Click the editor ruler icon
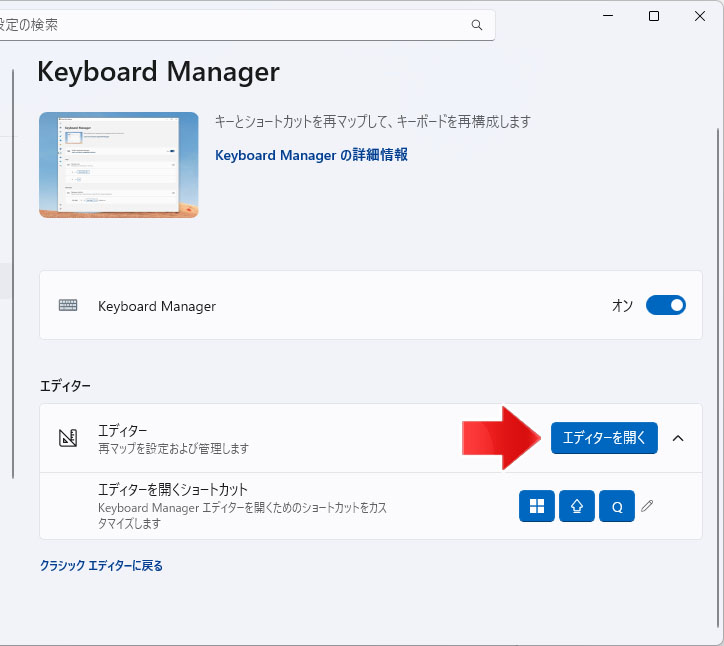 pos(68,438)
